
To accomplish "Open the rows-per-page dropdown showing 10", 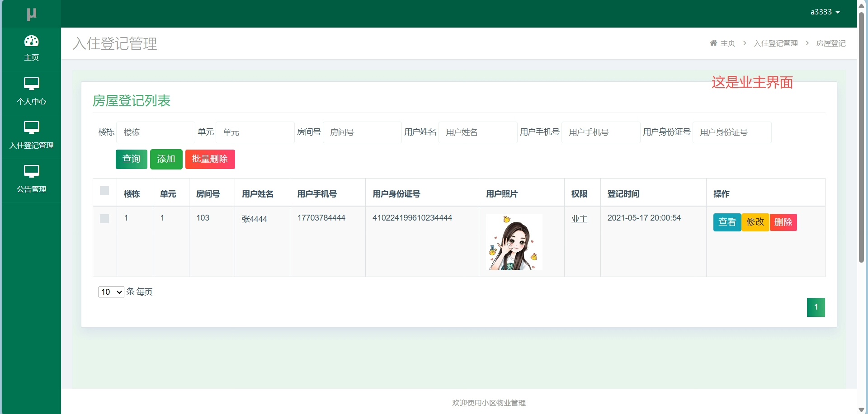I will [111, 292].
